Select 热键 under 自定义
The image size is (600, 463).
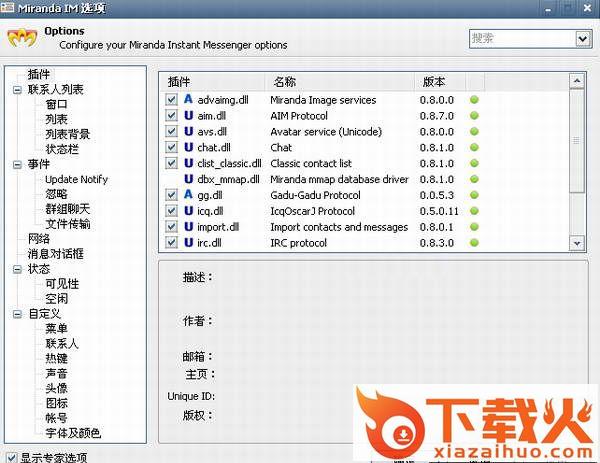click(x=57, y=358)
